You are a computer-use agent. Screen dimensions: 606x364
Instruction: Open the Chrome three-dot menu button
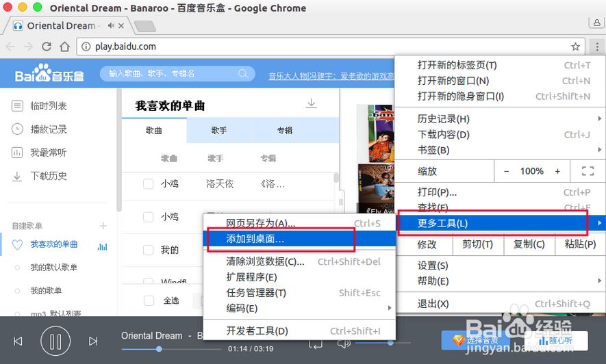click(x=597, y=47)
